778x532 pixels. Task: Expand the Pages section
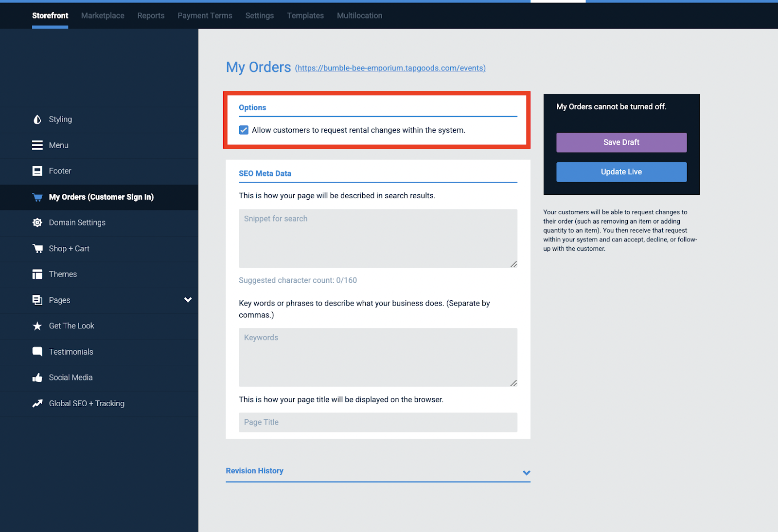coord(189,300)
